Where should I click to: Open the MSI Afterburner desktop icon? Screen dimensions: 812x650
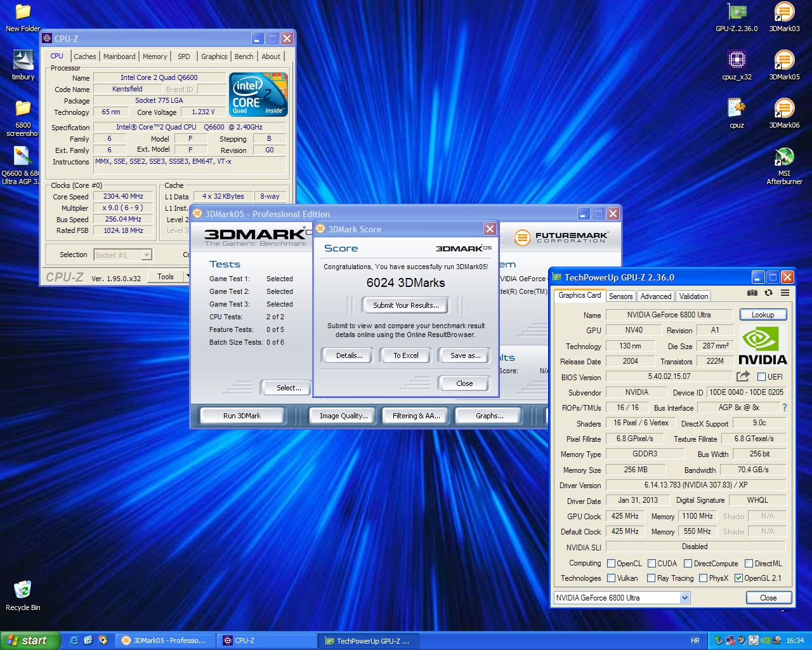point(784,166)
